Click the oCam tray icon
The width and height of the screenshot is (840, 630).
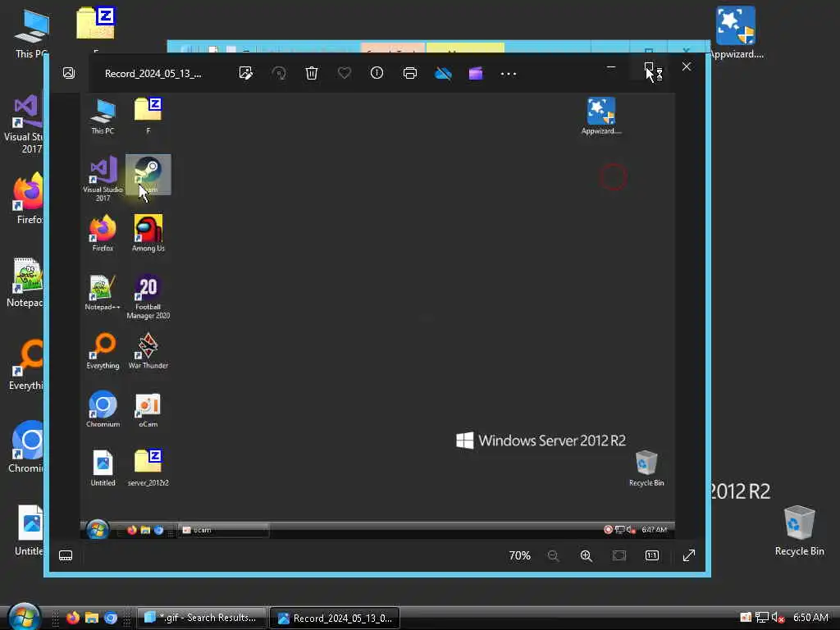pyautogui.click(x=746, y=618)
